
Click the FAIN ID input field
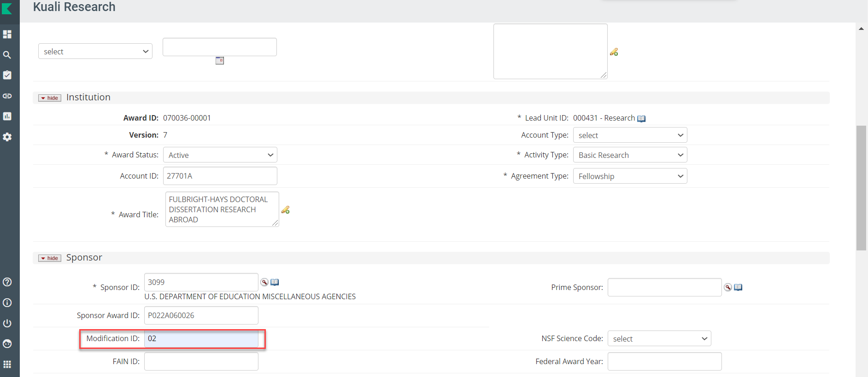[201, 361]
